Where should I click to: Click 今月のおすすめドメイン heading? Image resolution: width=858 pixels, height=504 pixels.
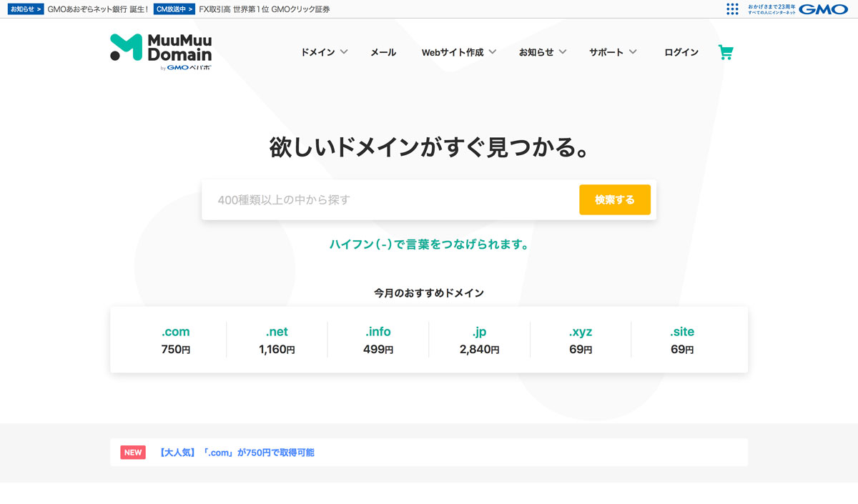coord(429,293)
